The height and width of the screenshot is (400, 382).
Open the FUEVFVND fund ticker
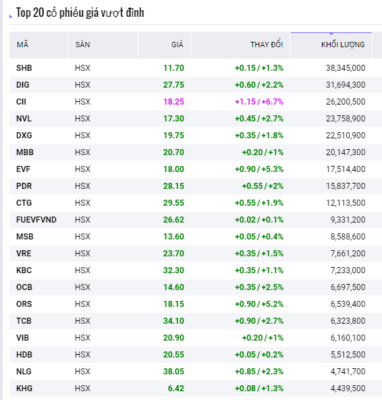pos(36,220)
